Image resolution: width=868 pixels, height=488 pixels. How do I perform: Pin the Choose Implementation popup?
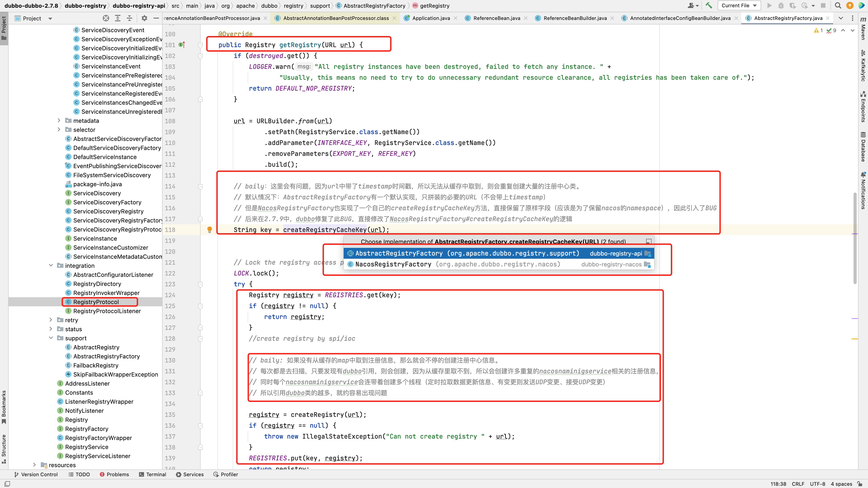[x=648, y=242]
